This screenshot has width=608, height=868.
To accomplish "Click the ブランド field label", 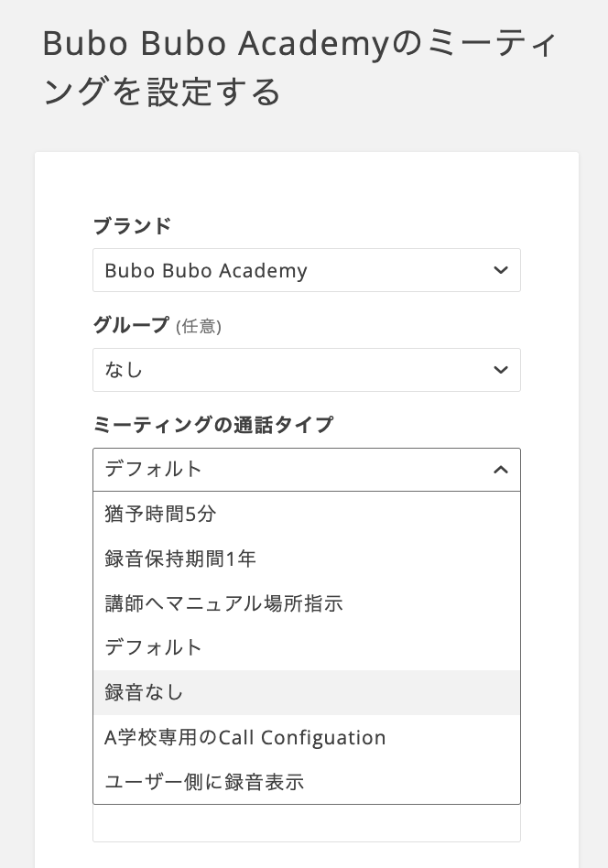I will click(x=132, y=225).
